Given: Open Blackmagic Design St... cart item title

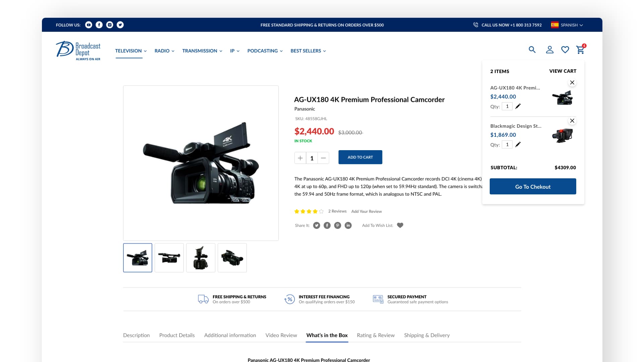Looking at the screenshot, I should pos(516,126).
